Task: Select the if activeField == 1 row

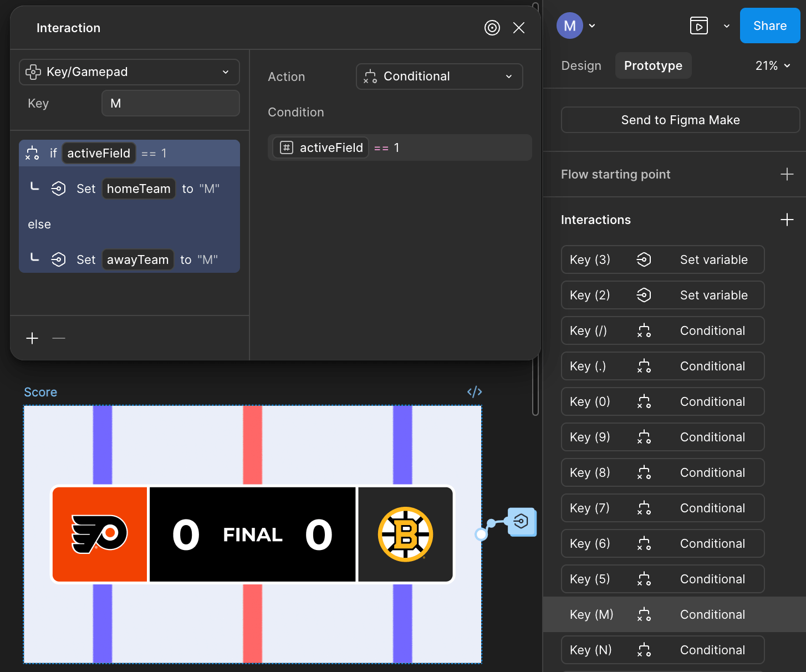Action: 129,153
